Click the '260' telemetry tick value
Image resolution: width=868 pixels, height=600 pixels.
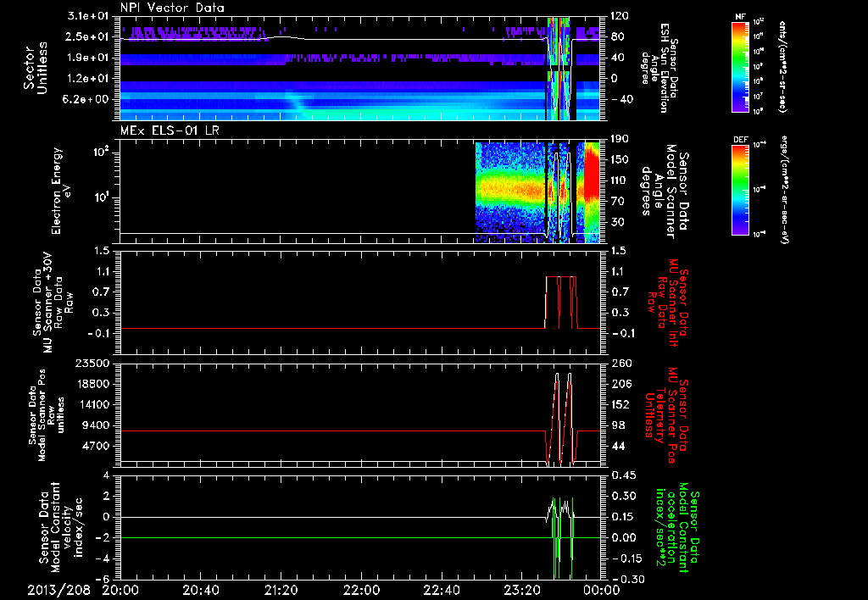point(620,363)
